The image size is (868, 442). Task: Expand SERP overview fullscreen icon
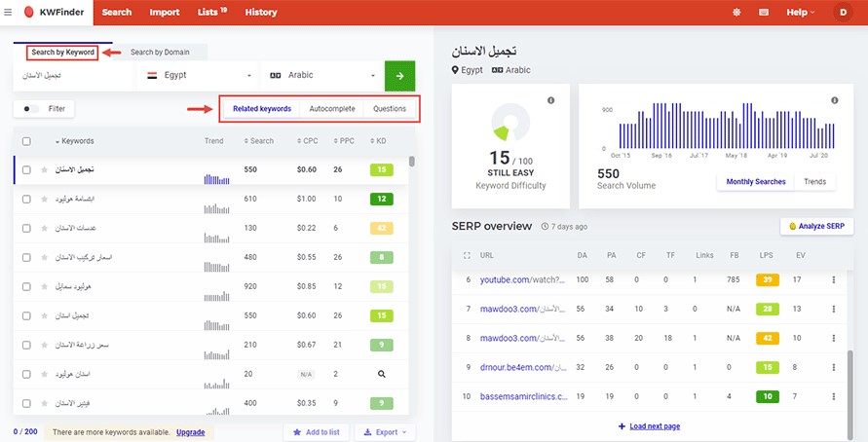click(467, 256)
